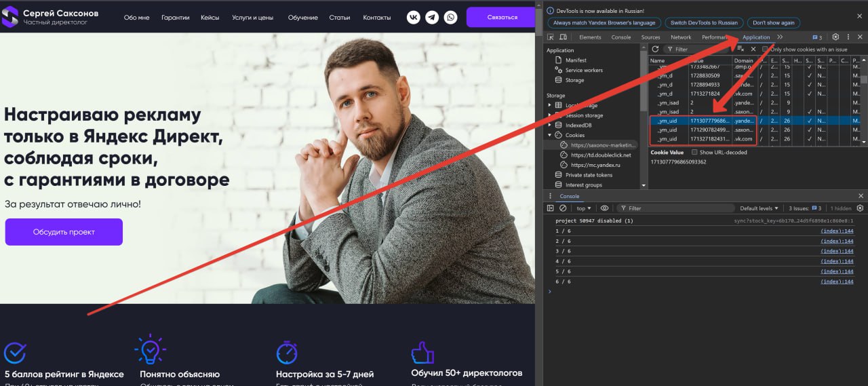Image resolution: width=868 pixels, height=386 pixels.
Task: Expand the Local storage tree node arrow
Action: (549, 105)
